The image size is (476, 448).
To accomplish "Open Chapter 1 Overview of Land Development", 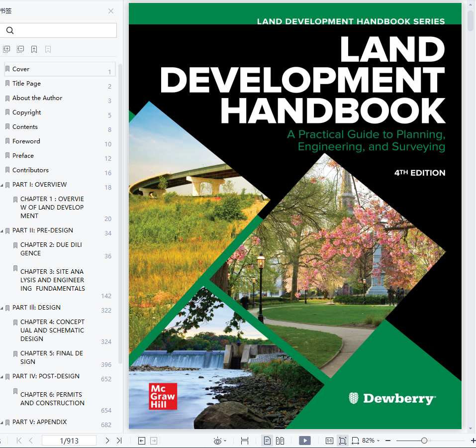I will [52, 208].
